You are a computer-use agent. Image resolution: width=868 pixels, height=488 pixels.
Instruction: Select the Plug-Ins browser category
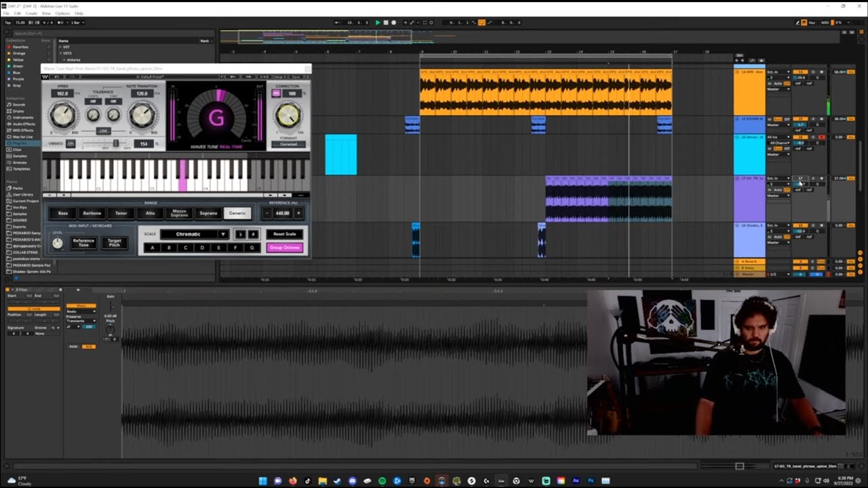(24, 143)
